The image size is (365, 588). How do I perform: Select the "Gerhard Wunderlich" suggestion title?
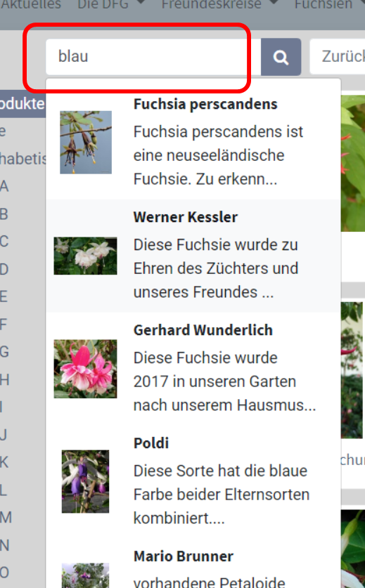tap(203, 330)
